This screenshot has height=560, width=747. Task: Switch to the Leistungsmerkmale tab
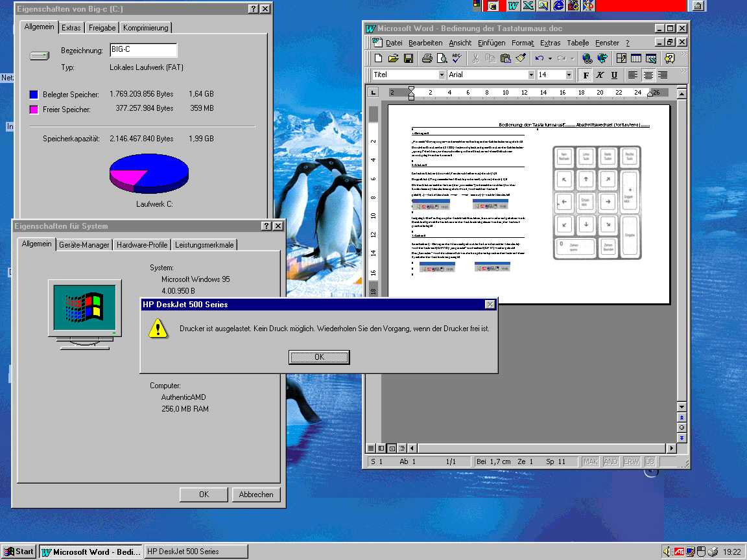tap(204, 245)
